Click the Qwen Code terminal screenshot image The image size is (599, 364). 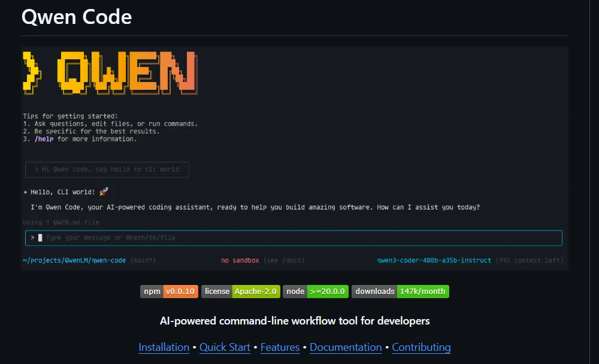[295, 159]
